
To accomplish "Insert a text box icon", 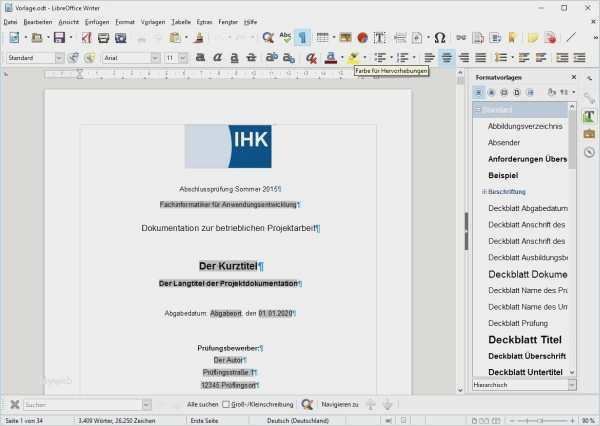I will tap(379, 38).
